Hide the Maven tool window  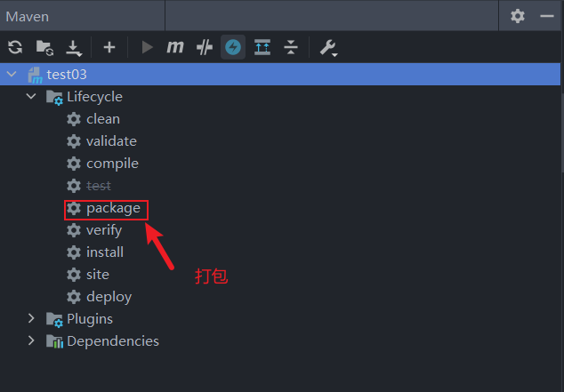547,16
